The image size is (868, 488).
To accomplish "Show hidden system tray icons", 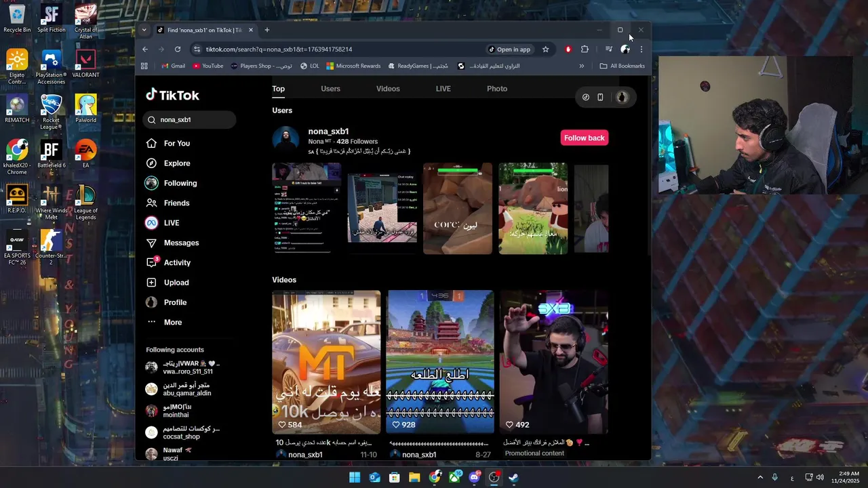I will tap(759, 478).
